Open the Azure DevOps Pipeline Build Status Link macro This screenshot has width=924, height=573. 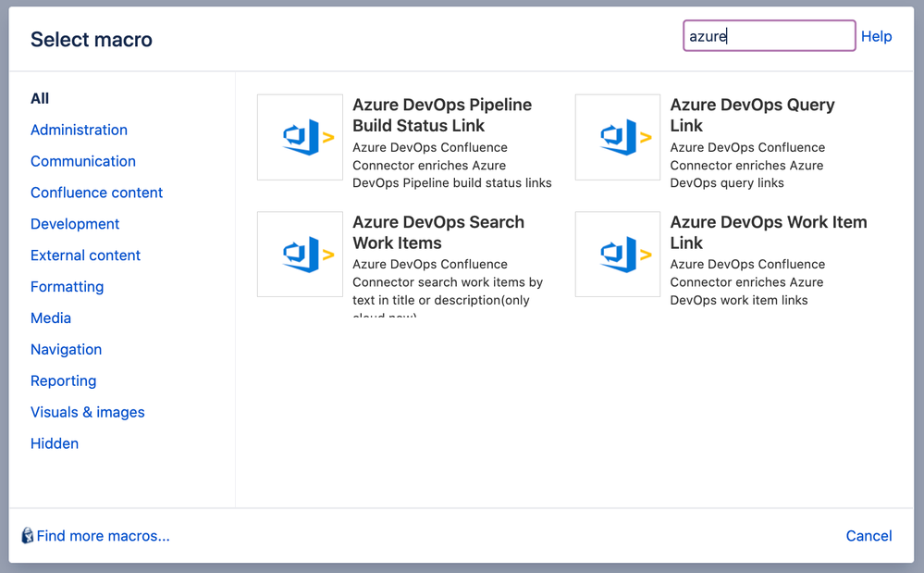pos(442,115)
